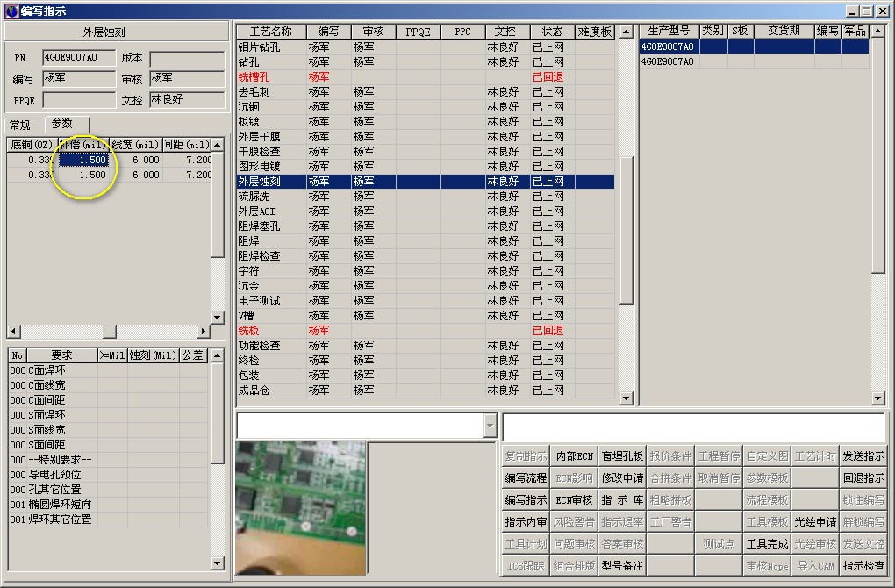Click the 底铜(OZ) column header
895x588 pixels.
click(32, 145)
